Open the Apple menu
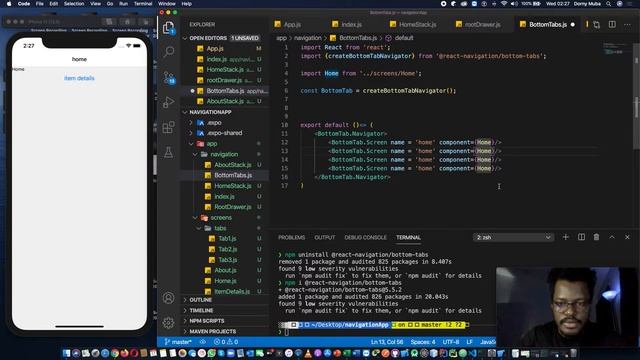The height and width of the screenshot is (360, 640). point(9,4)
